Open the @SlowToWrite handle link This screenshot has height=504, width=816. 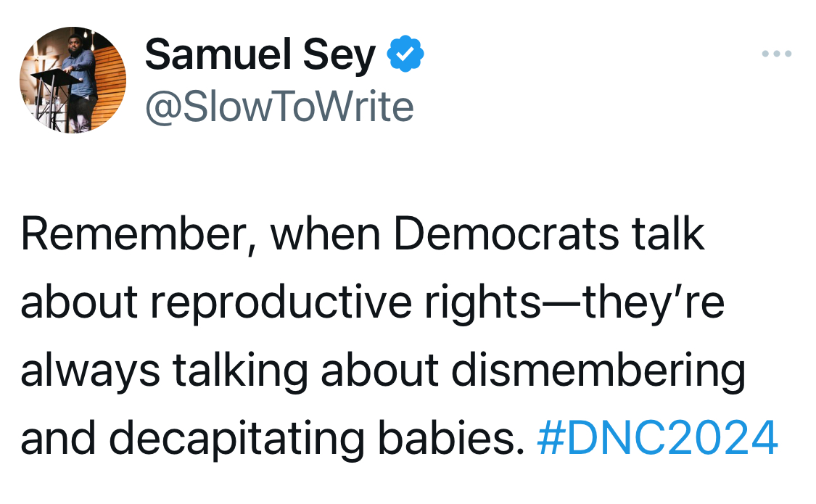279,107
